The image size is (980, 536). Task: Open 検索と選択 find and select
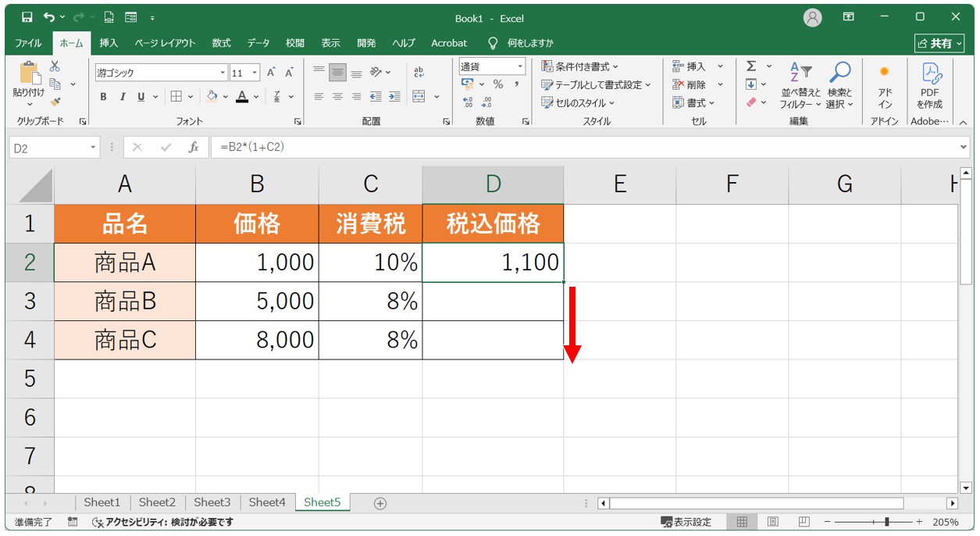pyautogui.click(x=840, y=85)
